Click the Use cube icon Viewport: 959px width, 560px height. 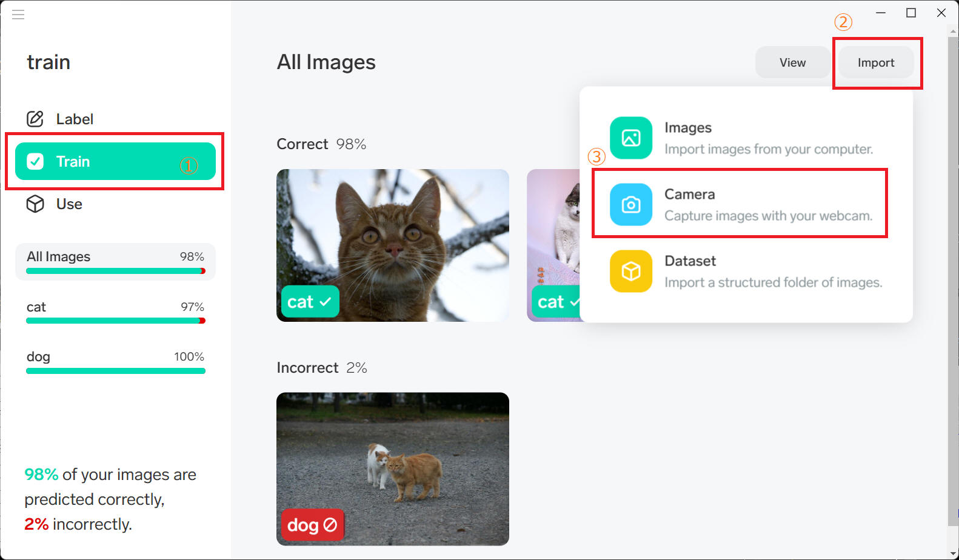click(35, 204)
